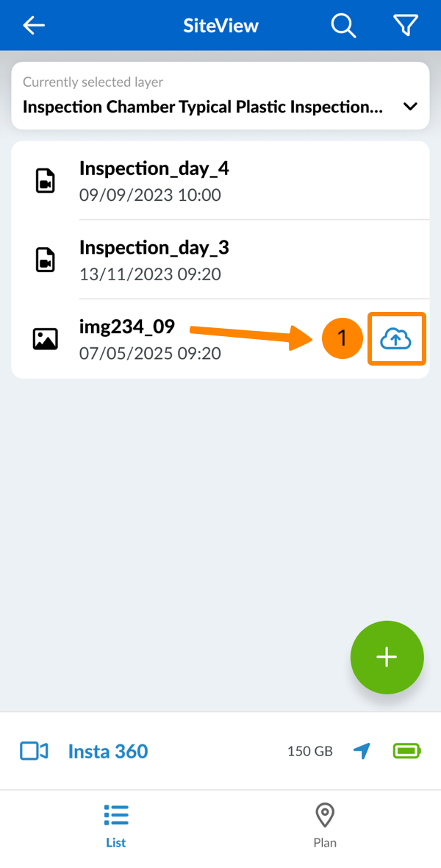Screen dimensions: 441x868
Task: Tap the green battery indicator
Action: coord(407,751)
